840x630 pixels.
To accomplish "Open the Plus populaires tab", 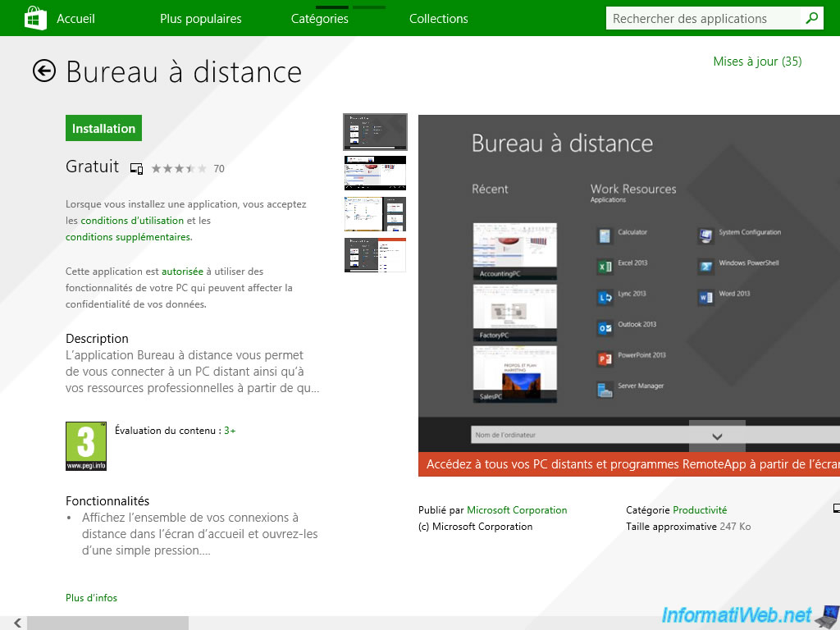I will pyautogui.click(x=201, y=19).
